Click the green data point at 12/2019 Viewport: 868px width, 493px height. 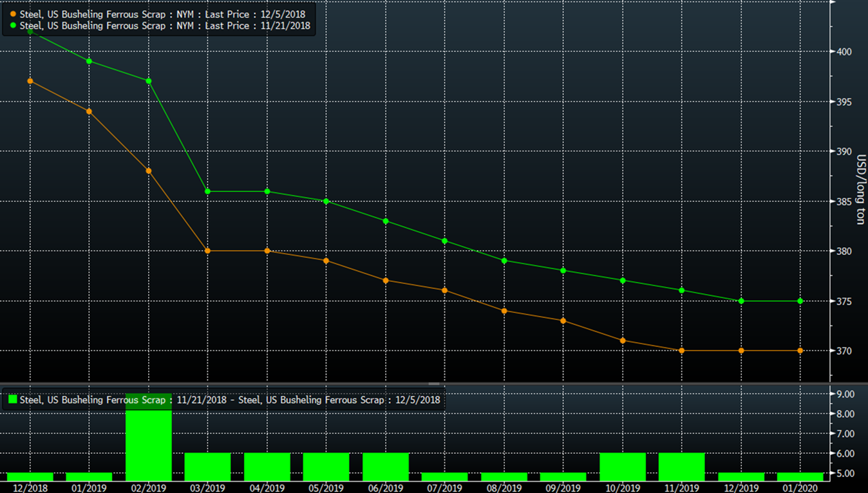(741, 301)
